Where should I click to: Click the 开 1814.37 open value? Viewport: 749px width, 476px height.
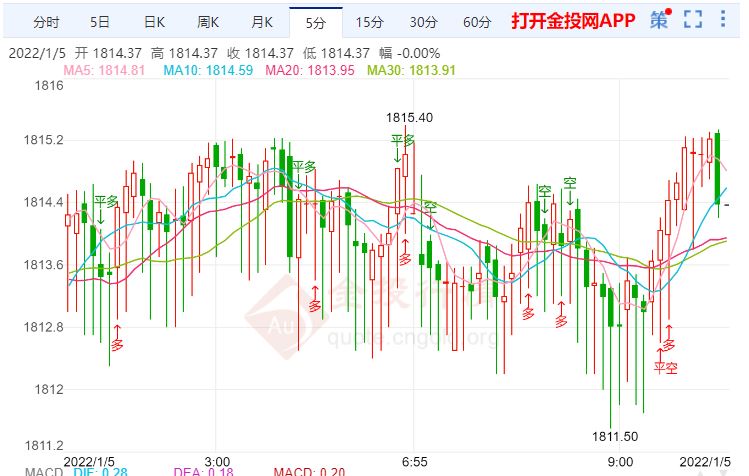pos(108,53)
